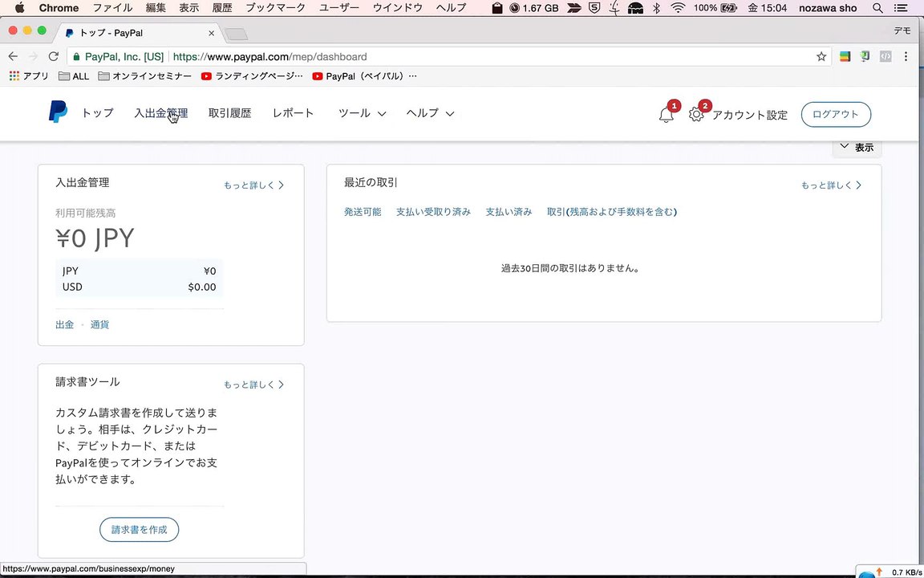The width and height of the screenshot is (924, 578).
Task: Click the 出金 link
Action: click(64, 324)
